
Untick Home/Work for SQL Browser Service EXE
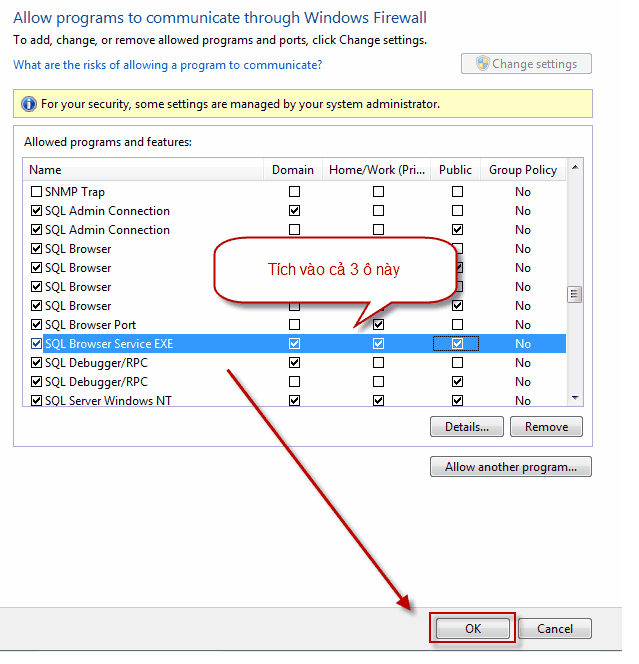click(379, 343)
